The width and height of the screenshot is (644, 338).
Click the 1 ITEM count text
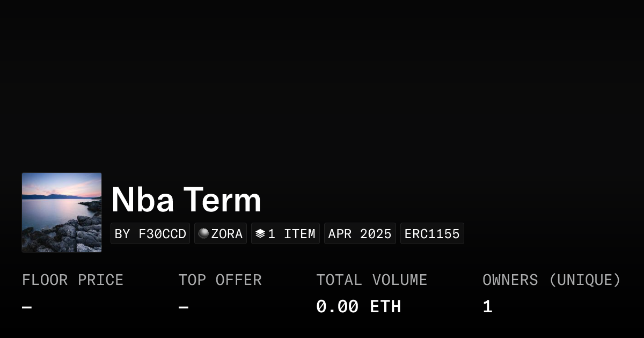point(292,234)
